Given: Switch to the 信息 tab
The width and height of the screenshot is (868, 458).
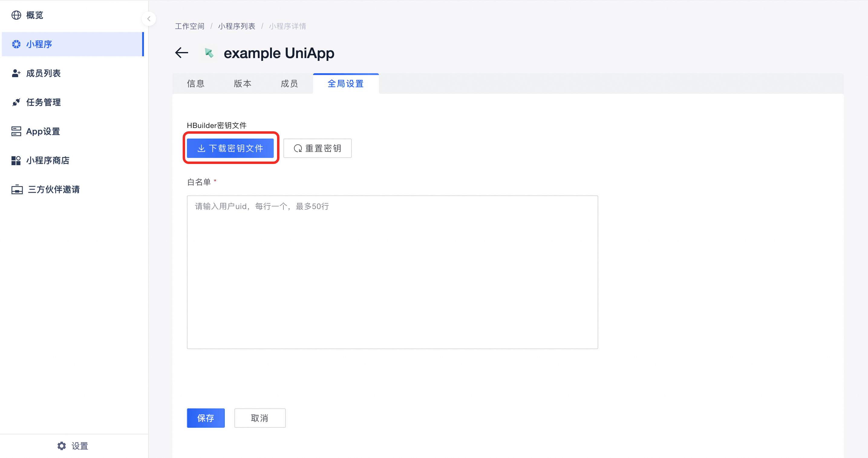Looking at the screenshot, I should 196,83.
